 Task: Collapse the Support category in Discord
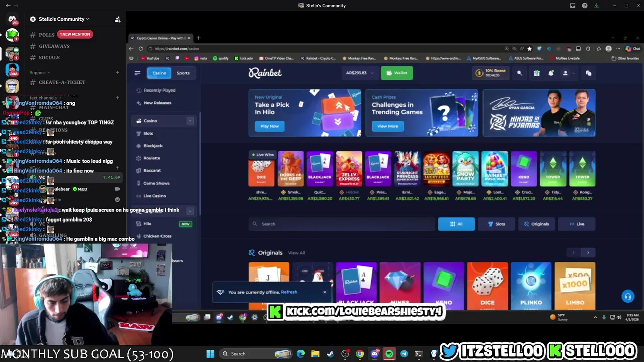click(x=39, y=73)
